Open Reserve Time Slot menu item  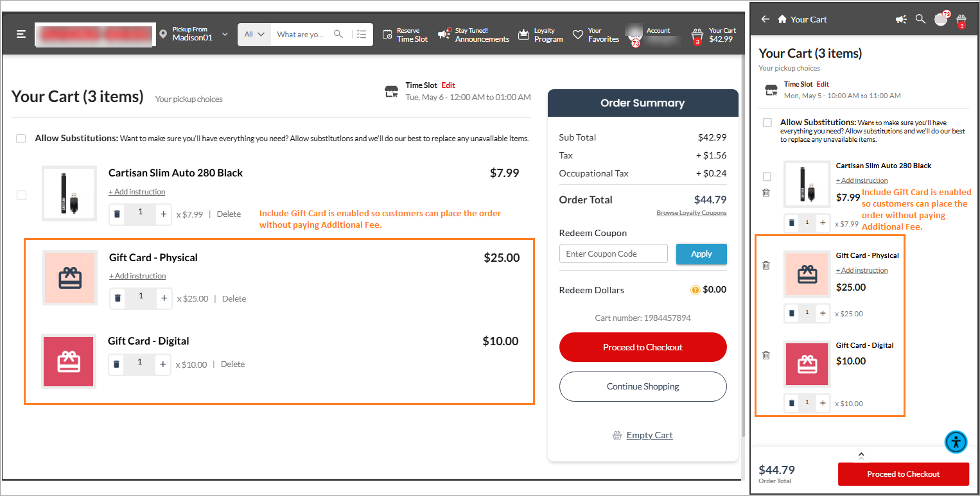point(405,34)
